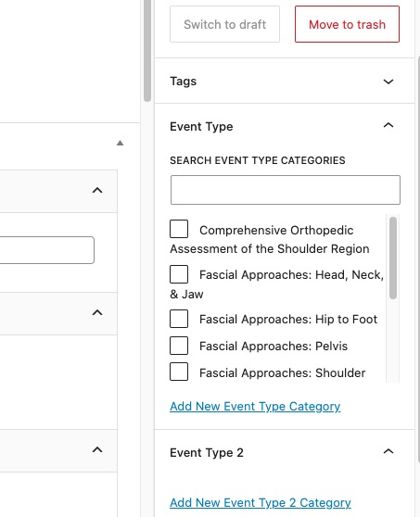
Task: Collapse the middle left metabox chevron
Action: (x=97, y=312)
